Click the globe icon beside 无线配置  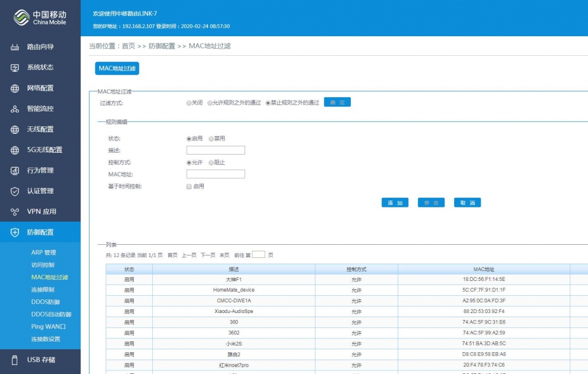(x=14, y=129)
